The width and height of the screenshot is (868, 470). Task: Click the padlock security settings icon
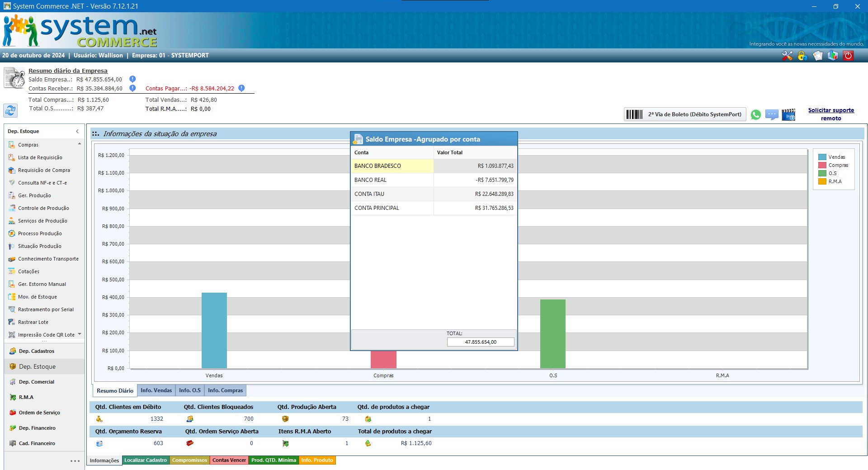click(x=802, y=56)
